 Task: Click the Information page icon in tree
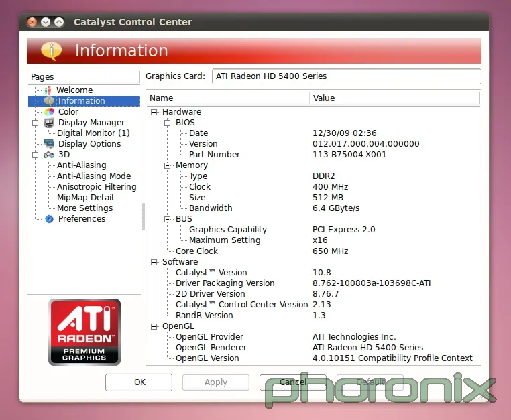click(49, 101)
